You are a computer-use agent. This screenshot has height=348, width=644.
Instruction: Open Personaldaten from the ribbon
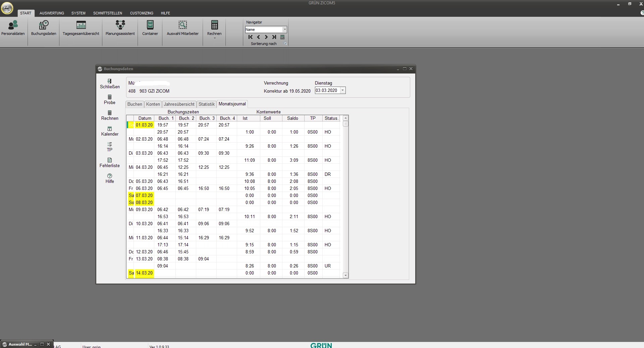click(13, 28)
